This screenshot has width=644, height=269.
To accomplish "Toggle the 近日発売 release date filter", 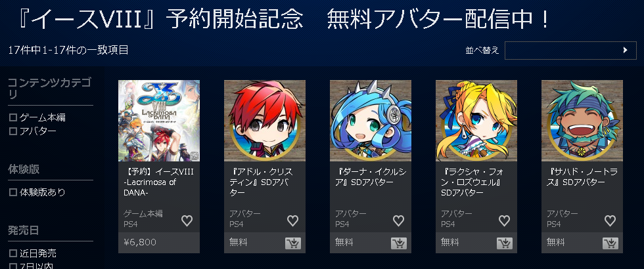I will coord(13,253).
